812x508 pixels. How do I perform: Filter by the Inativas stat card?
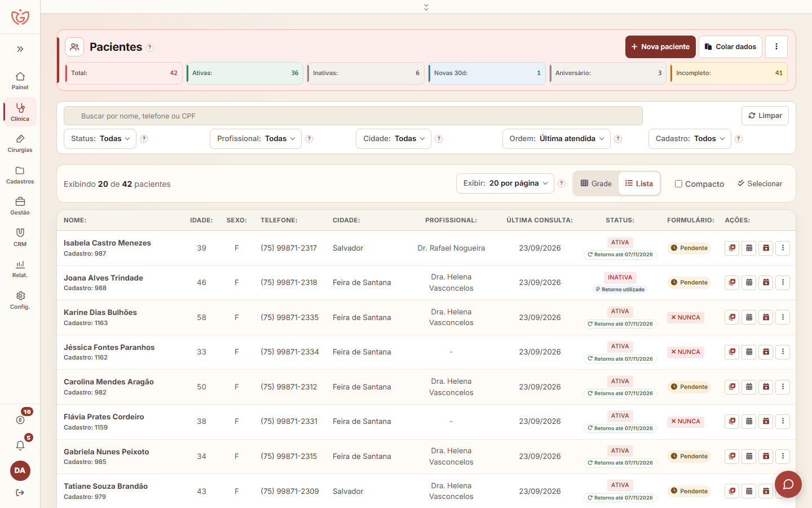tap(366, 73)
